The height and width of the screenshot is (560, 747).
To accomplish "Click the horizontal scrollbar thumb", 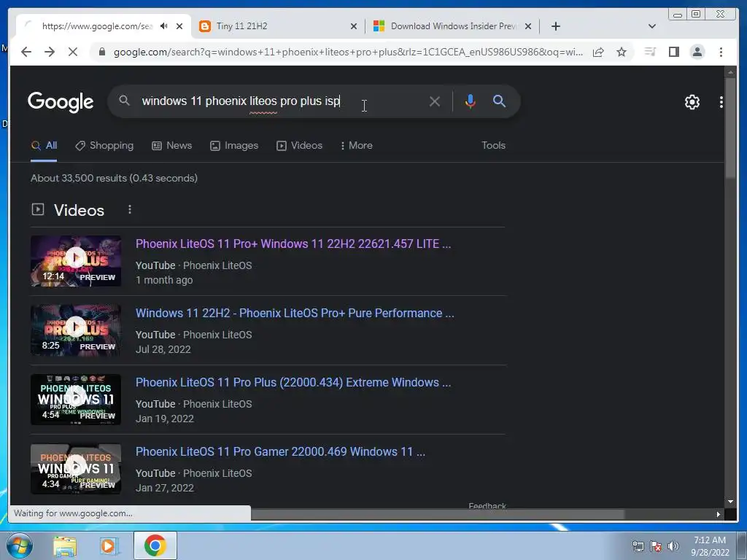I will click(438, 514).
